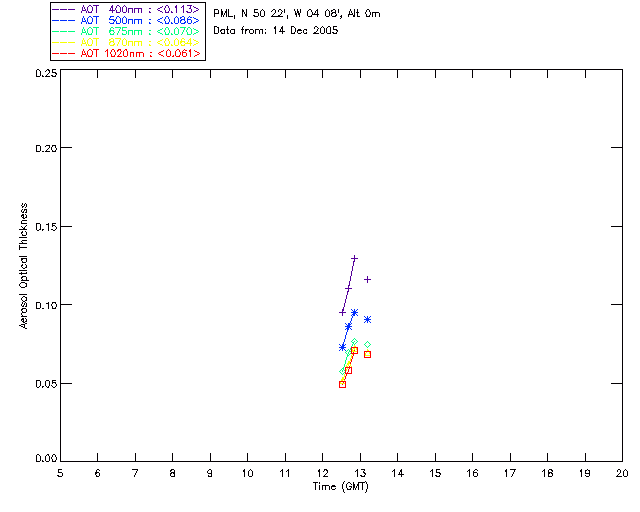
Task: Click the AOT 675nm legend entry
Action: (x=126, y=31)
